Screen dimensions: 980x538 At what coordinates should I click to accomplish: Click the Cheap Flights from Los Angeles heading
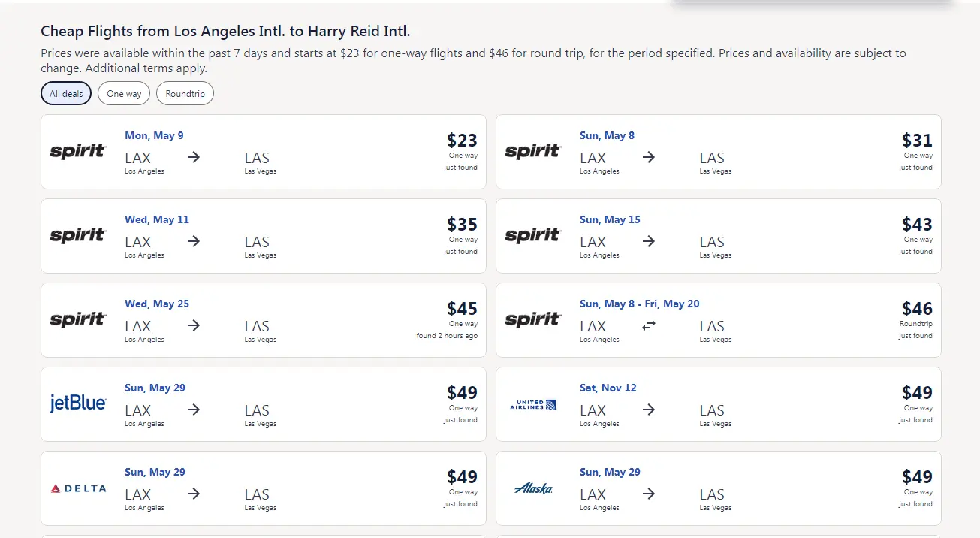click(225, 31)
